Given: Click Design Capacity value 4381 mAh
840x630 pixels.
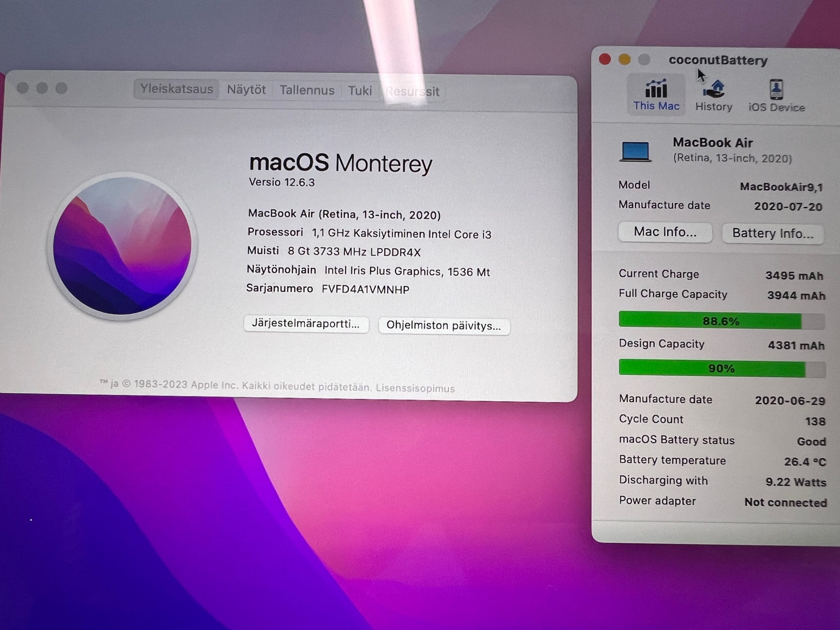Looking at the screenshot, I should coord(796,345).
